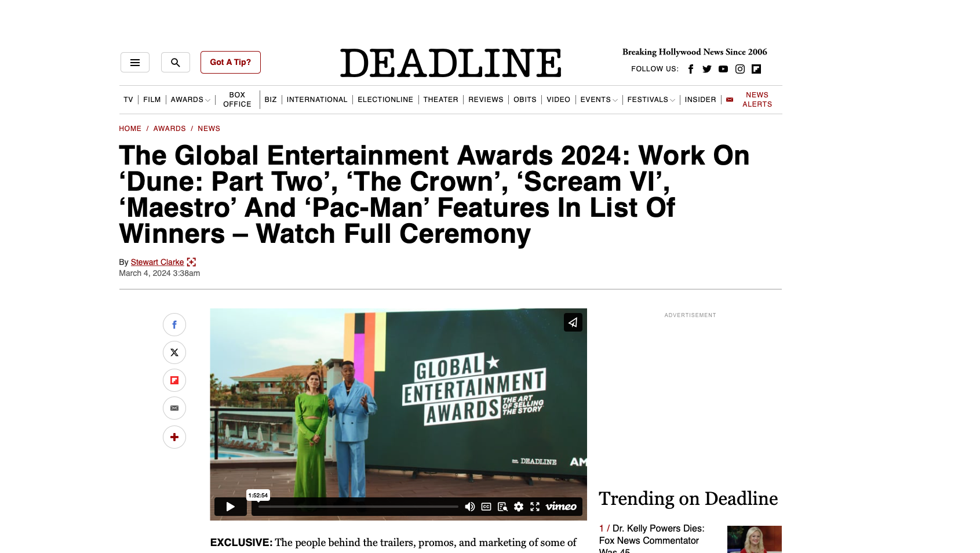Open Deadline's YouTube channel in header
The image size is (980, 553).
click(x=723, y=69)
